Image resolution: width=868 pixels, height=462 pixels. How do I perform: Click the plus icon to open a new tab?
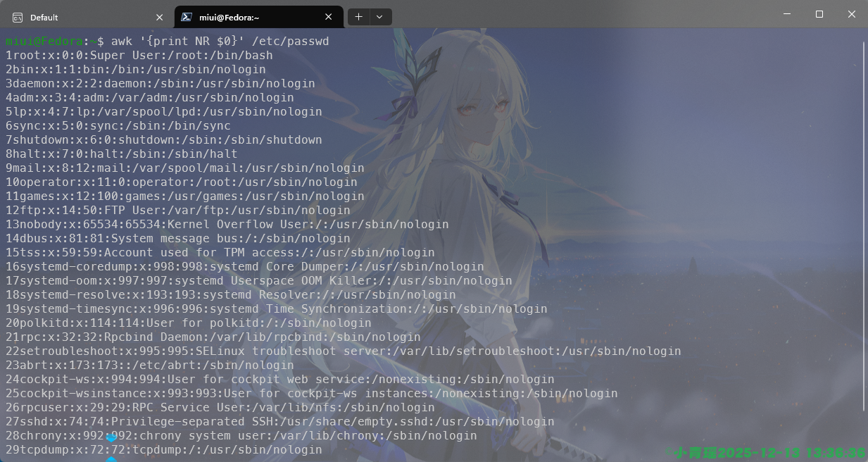point(359,16)
